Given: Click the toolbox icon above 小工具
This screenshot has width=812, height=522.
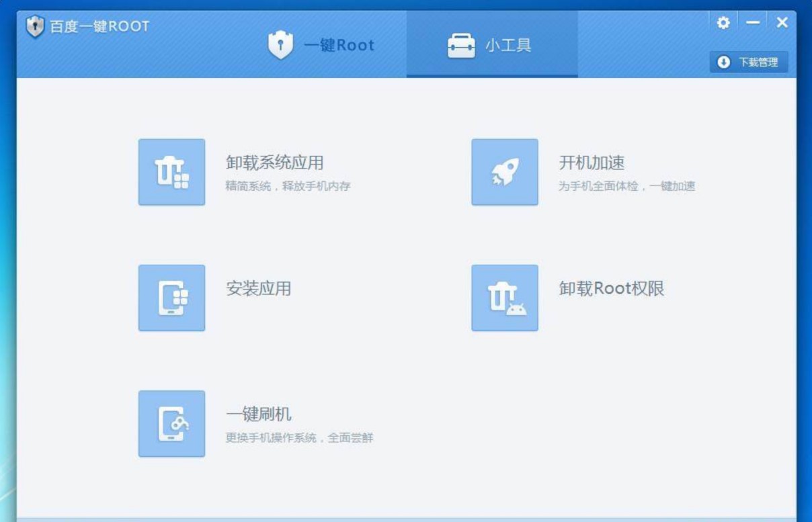Looking at the screenshot, I should coord(460,46).
